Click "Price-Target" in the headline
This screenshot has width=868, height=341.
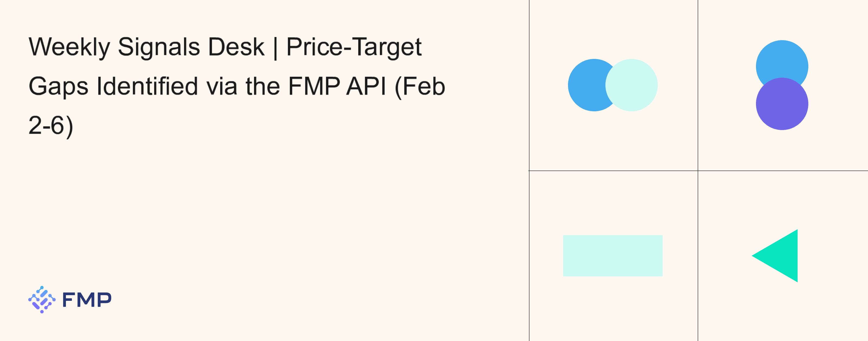click(x=354, y=47)
